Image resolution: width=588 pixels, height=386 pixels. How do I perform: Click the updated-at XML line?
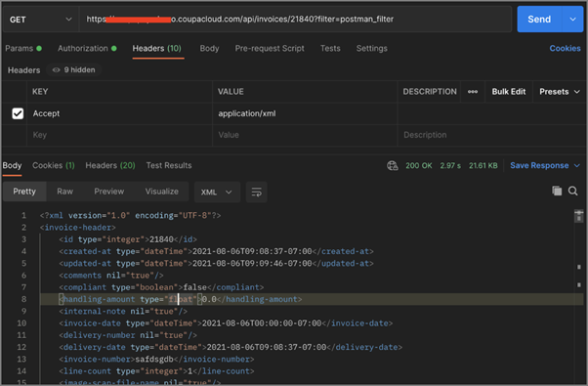click(216, 263)
